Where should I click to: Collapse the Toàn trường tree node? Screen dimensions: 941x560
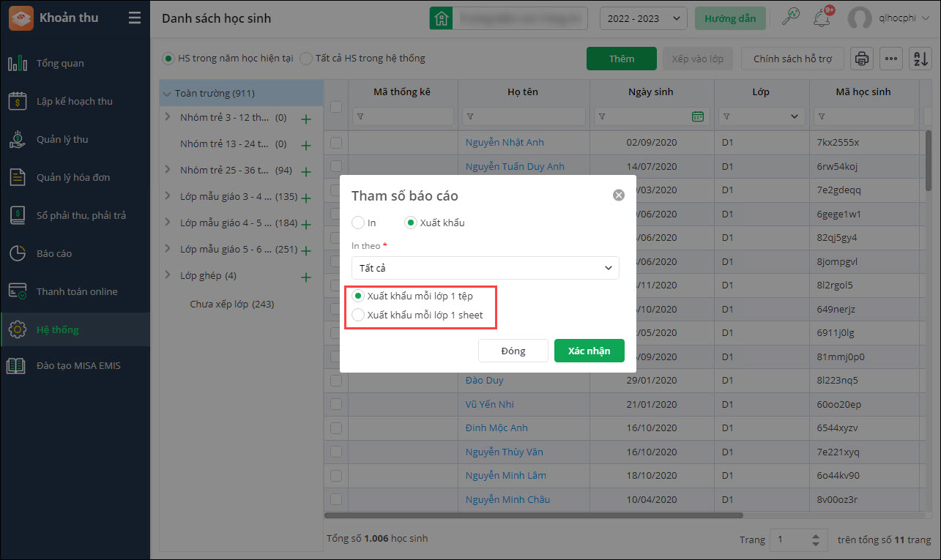pyautogui.click(x=168, y=94)
